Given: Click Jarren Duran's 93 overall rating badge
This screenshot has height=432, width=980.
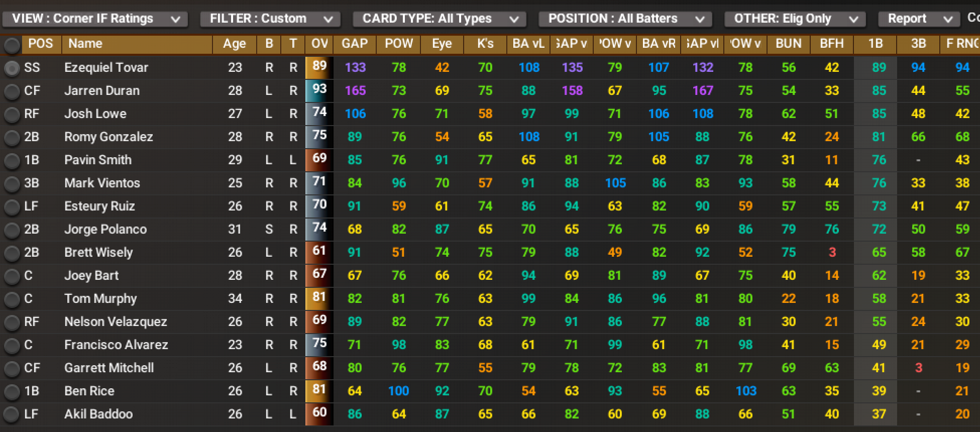Looking at the screenshot, I should pyautogui.click(x=319, y=90).
